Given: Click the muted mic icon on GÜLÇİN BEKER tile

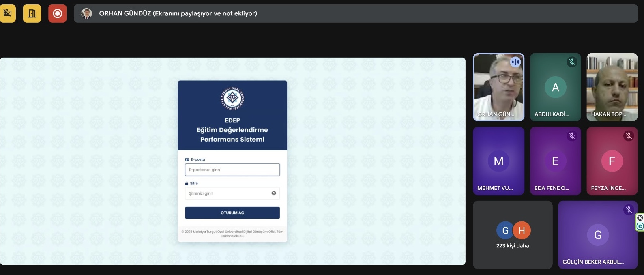Looking at the screenshot, I should tap(629, 210).
